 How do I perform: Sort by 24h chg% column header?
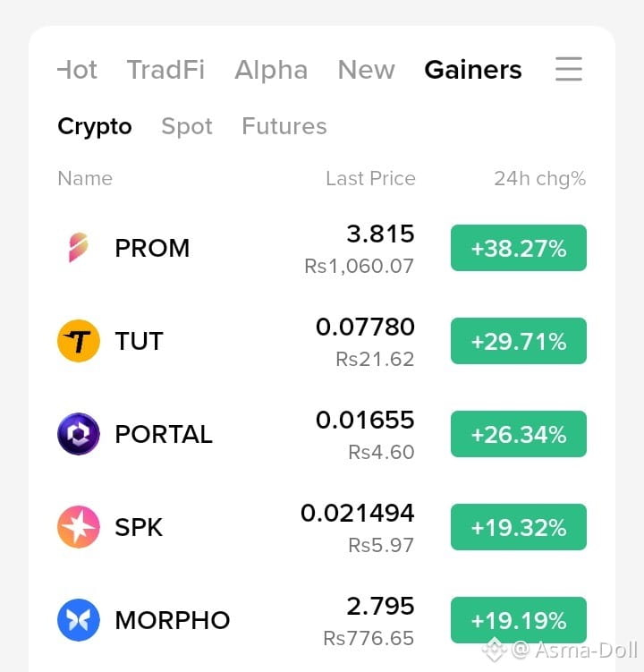pyautogui.click(x=540, y=179)
